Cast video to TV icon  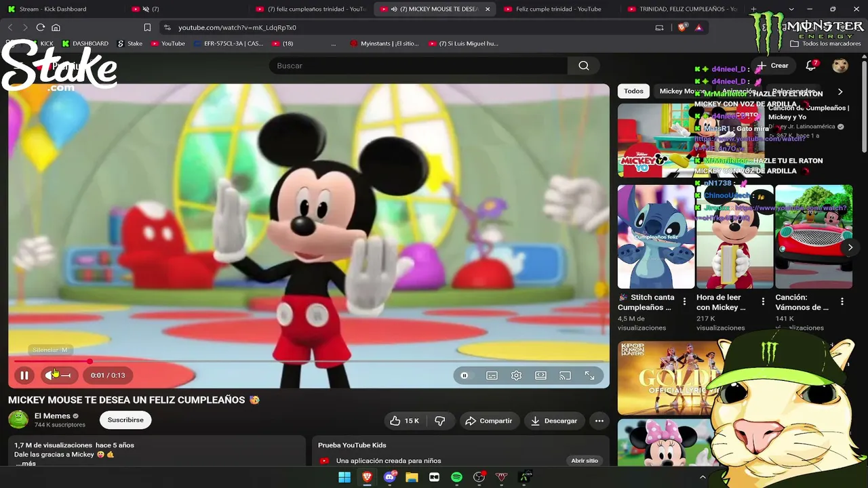click(x=565, y=375)
